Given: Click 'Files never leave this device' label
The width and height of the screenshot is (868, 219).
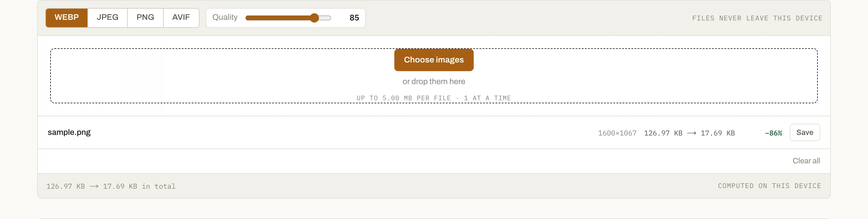Looking at the screenshot, I should [757, 18].
